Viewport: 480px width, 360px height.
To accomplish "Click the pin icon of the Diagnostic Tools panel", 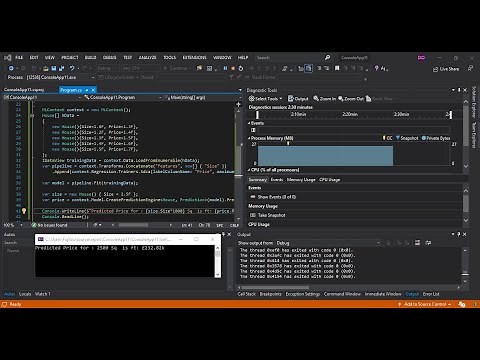I will [x=459, y=90].
